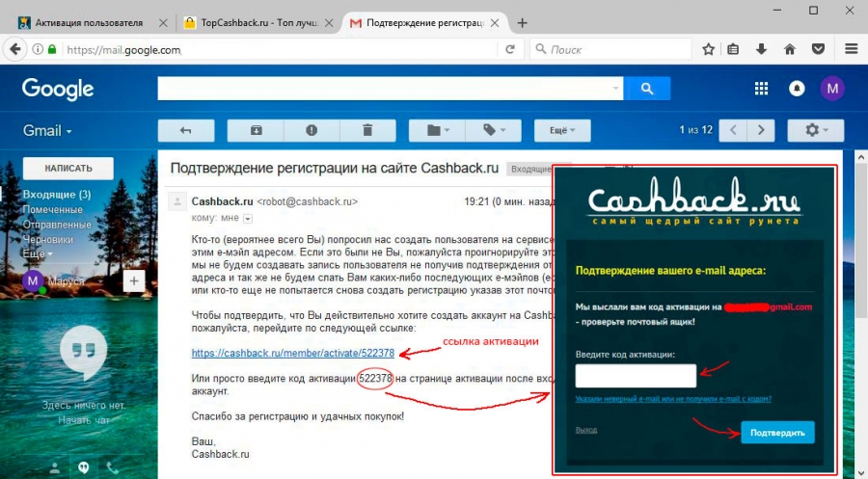
Task: Open Hangouts contacts person icon
Action: tap(55, 468)
